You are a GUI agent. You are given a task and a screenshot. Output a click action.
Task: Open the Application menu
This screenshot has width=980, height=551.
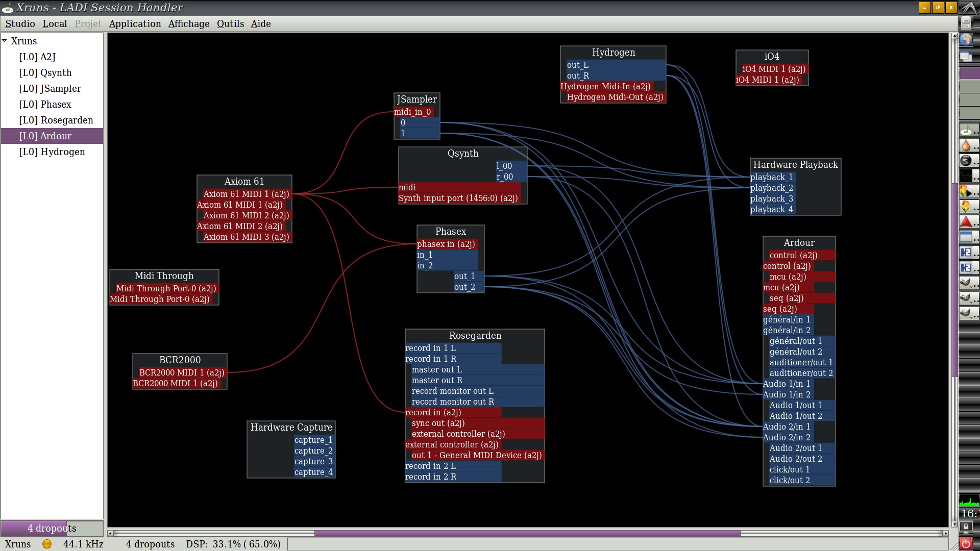point(135,24)
